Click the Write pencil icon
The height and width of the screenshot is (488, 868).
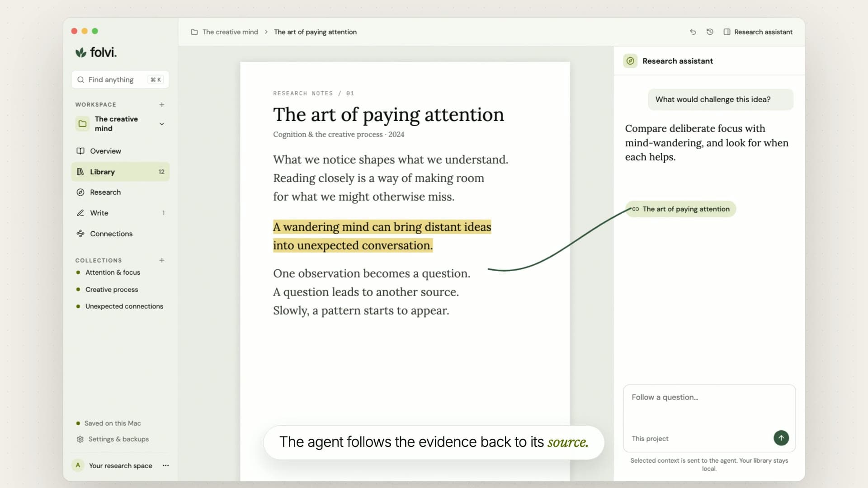[80, 213]
